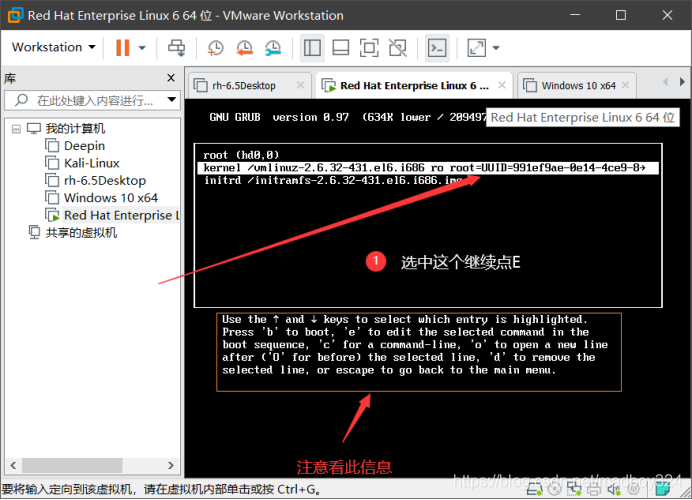Screen dimensions: 692x500
Task: Select 我的计算机 in the library
Action: (75, 128)
